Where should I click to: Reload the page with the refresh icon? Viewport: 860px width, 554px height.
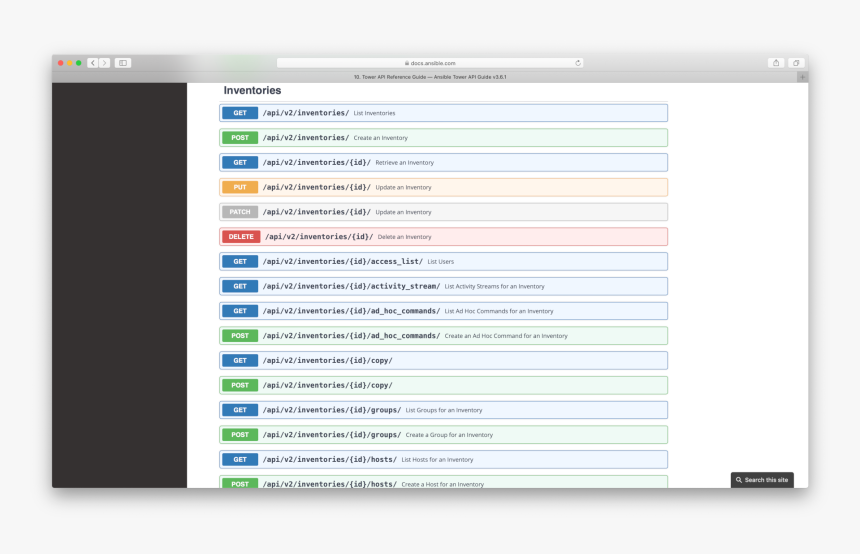point(578,63)
